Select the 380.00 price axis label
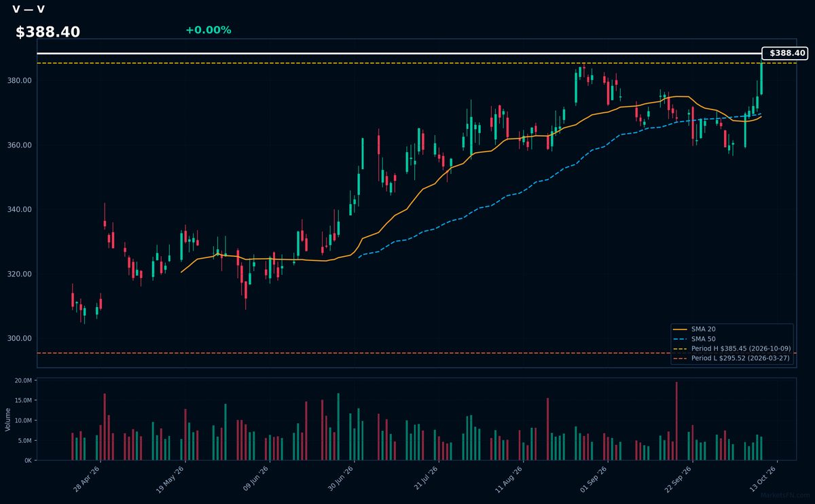The height and width of the screenshot is (504, 815). (20, 81)
